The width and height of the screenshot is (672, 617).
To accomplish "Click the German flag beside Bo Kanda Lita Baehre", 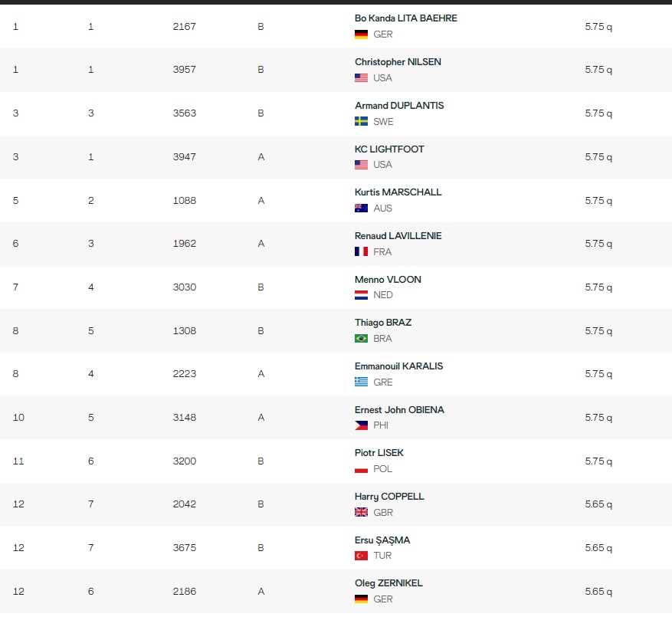I will 361,34.
